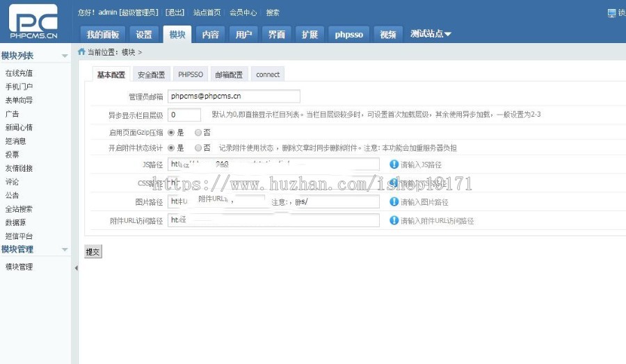
Task: Open the 模块 top menu
Action: (177, 34)
